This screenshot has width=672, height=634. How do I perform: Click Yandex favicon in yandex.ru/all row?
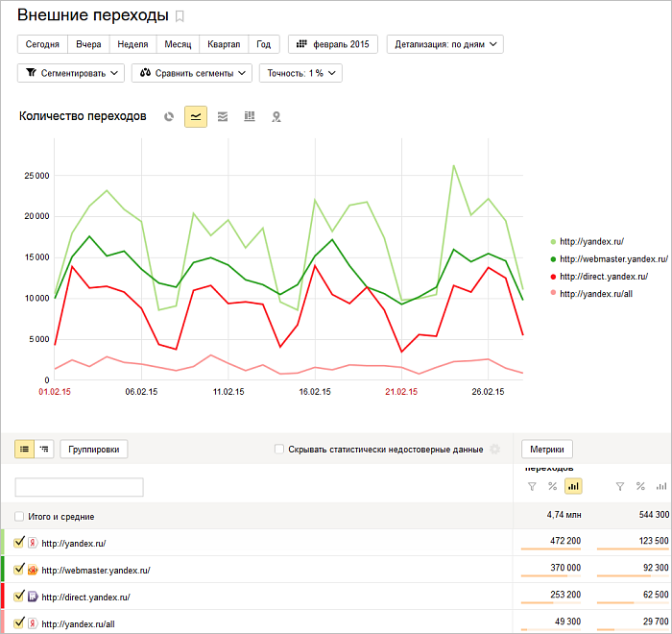pos(32,623)
